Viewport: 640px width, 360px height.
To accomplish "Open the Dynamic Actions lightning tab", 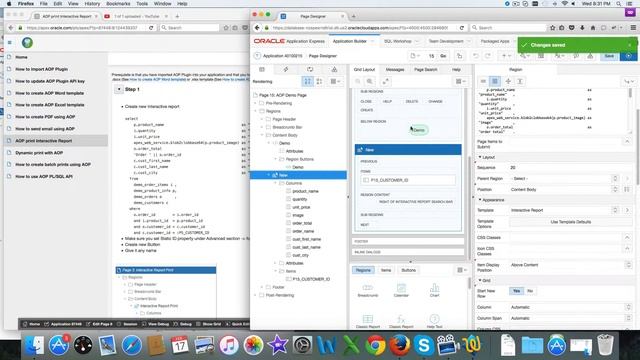I will tap(286, 69).
